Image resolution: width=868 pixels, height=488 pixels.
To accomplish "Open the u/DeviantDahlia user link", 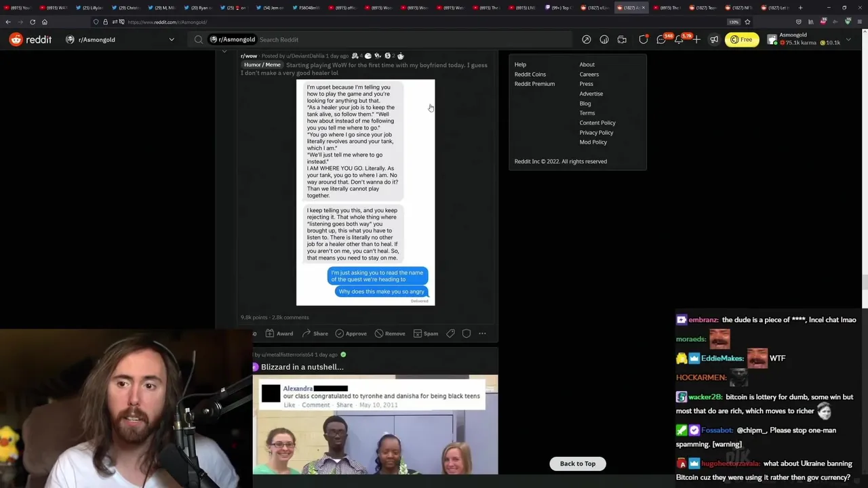I will (304, 56).
